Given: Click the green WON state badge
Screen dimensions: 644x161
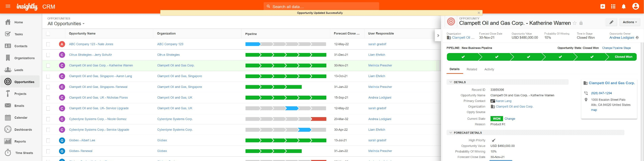Looking at the screenshot, I should [496, 119].
